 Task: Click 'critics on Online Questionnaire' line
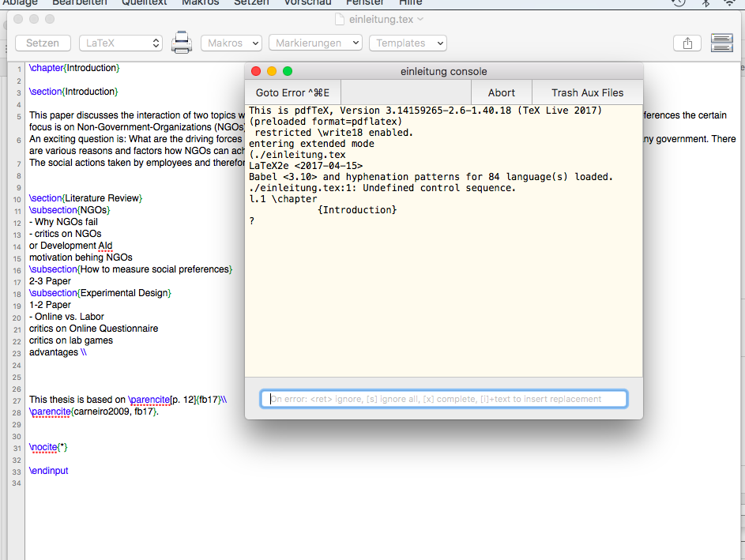[x=93, y=329]
